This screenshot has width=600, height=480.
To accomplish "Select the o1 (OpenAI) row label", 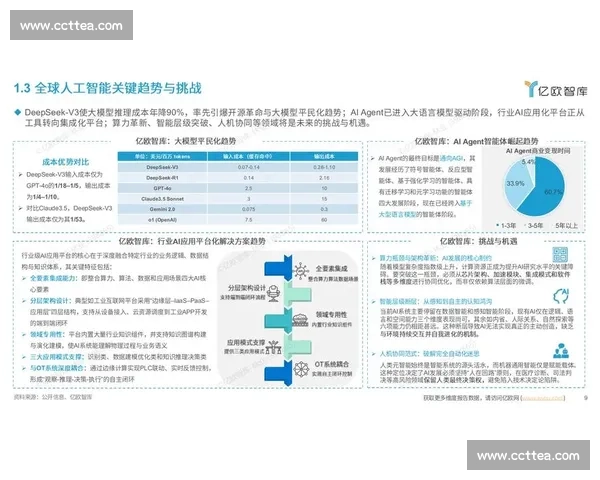I will 162,220.
